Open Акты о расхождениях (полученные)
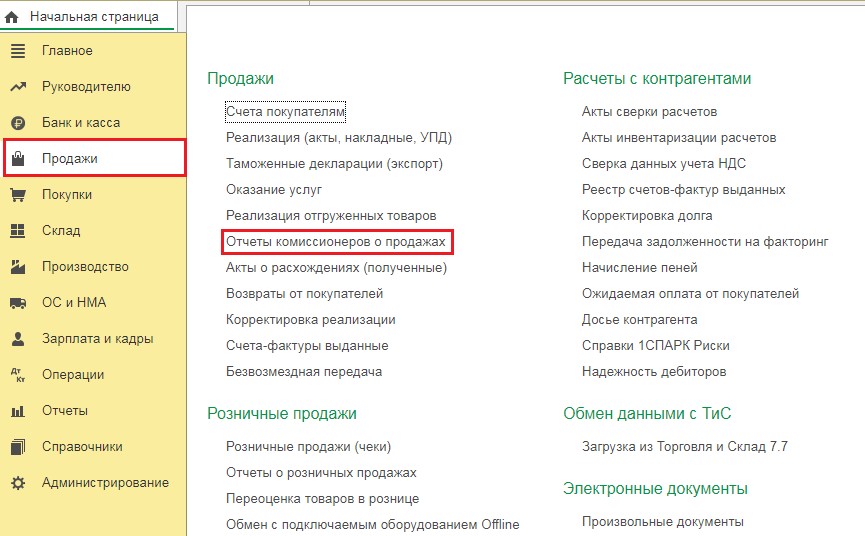865x536 pixels. [337, 268]
